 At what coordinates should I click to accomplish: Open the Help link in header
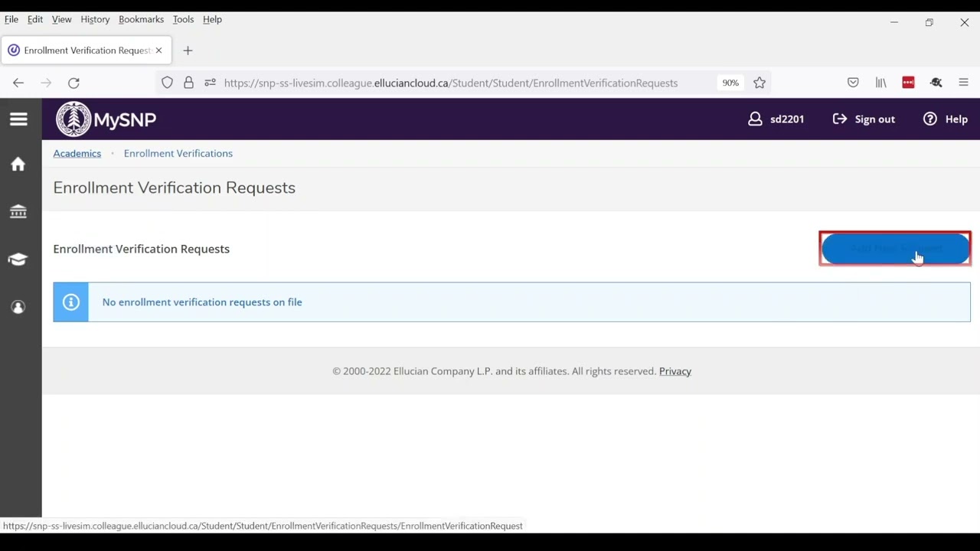coord(946,119)
